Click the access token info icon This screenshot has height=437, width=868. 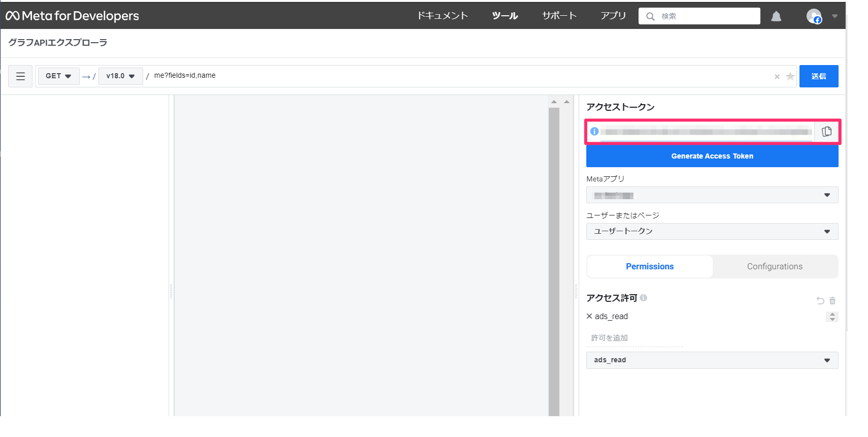click(594, 132)
